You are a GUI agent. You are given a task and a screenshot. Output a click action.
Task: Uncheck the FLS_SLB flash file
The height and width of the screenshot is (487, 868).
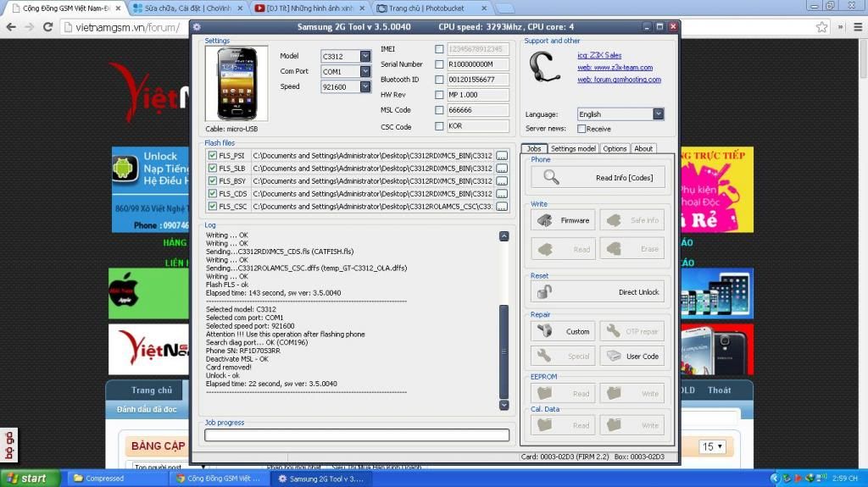(x=212, y=169)
